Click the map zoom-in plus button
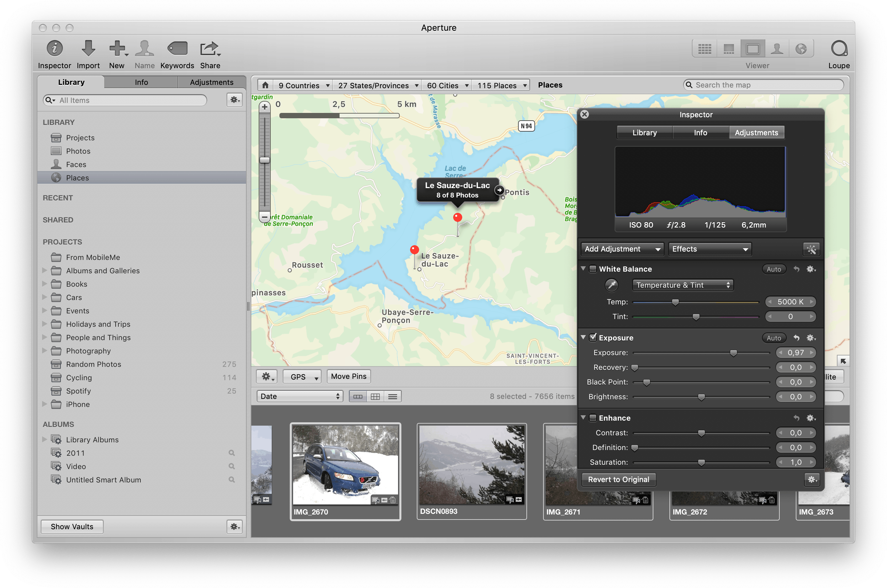The height and width of the screenshot is (588, 887). (x=264, y=107)
